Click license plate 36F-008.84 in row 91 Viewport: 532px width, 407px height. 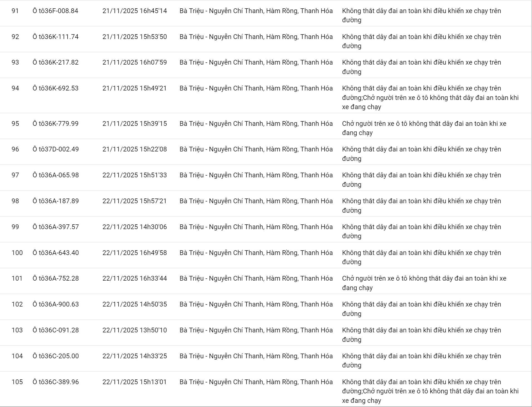tap(55, 11)
